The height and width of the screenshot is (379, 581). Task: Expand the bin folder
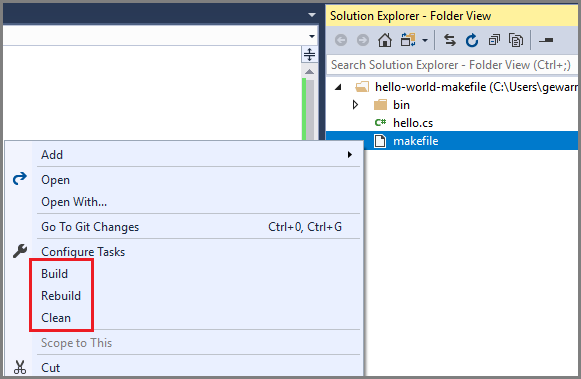pos(355,105)
